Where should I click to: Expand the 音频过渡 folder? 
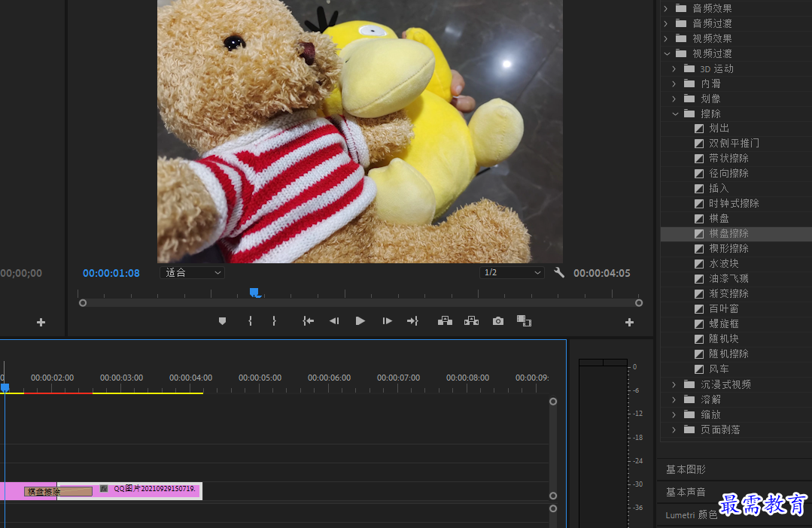click(666, 23)
